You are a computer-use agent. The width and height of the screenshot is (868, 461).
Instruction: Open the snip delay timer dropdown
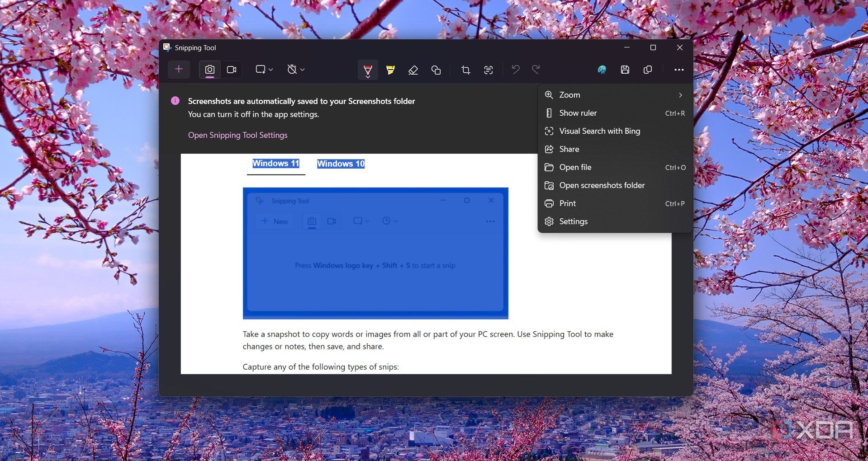click(x=296, y=70)
